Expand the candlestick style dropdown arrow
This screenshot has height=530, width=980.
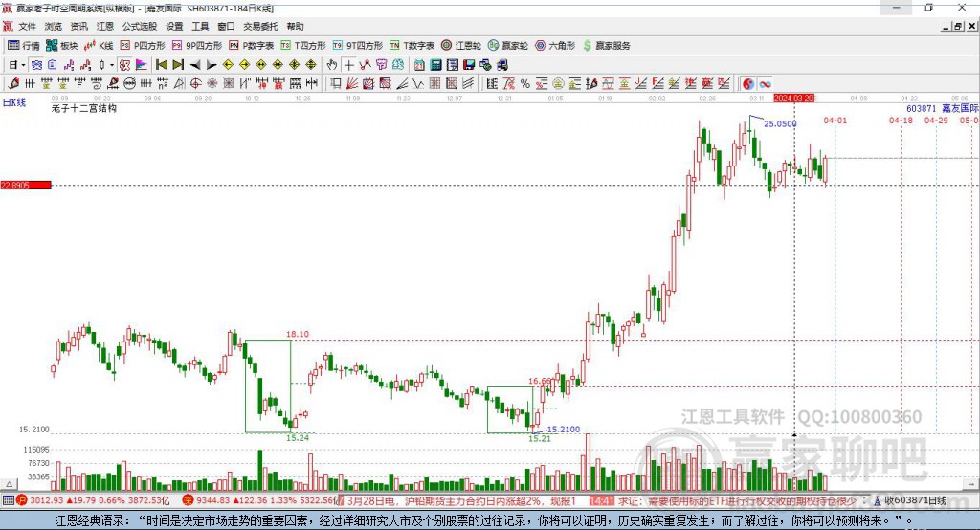point(112,65)
